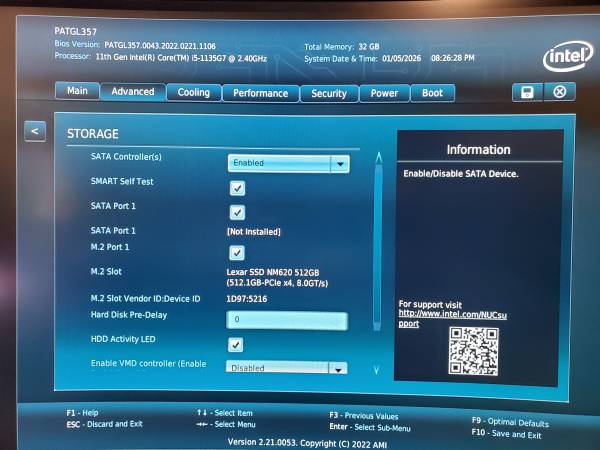Click the exit X circle icon
Viewport: 600px width, 450px height.
[x=559, y=92]
